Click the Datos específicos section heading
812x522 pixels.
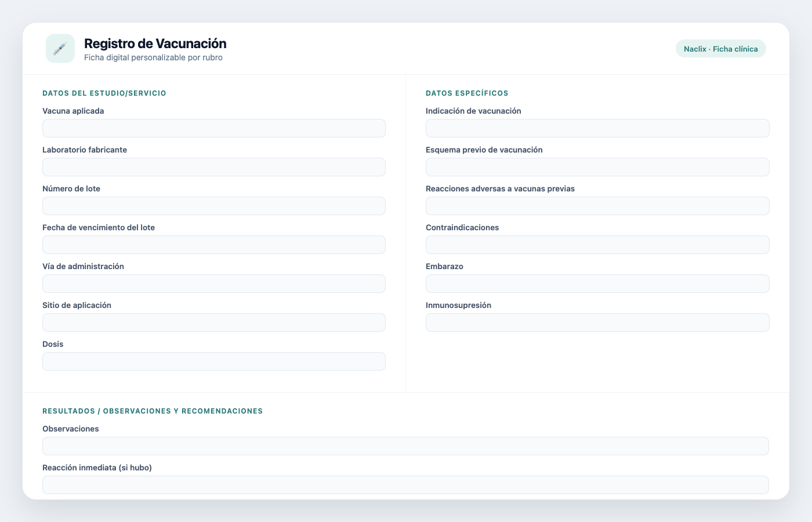(x=467, y=93)
